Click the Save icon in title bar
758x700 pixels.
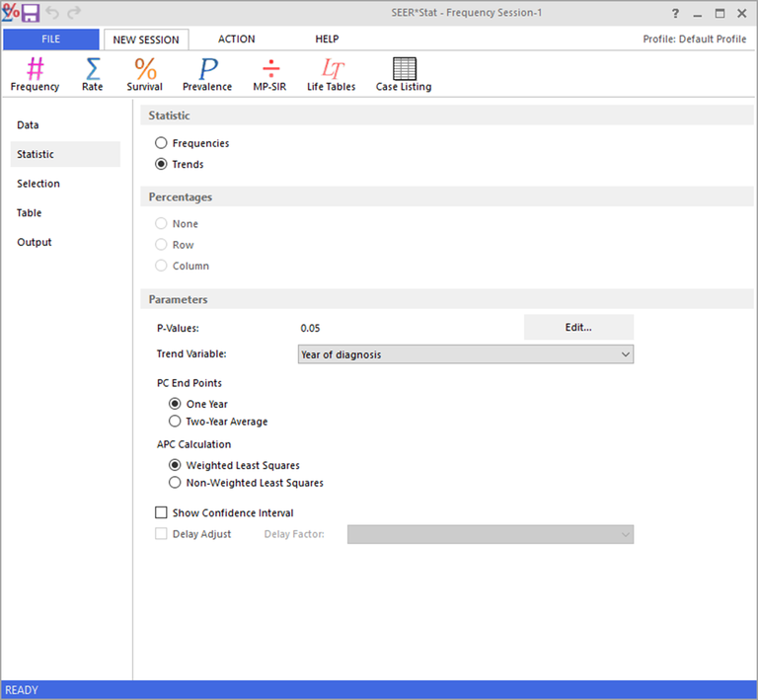coord(31,13)
